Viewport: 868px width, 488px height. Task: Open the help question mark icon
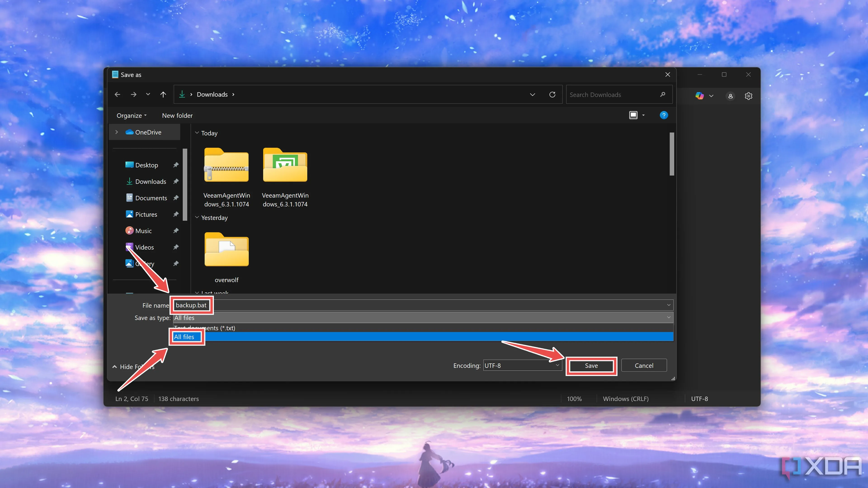[663, 115]
